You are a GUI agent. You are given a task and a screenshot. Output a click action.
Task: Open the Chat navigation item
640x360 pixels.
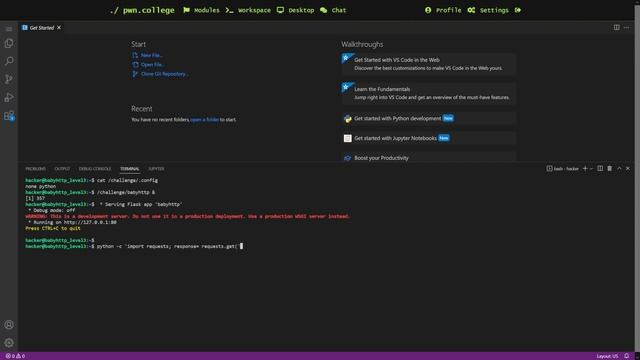pos(333,10)
